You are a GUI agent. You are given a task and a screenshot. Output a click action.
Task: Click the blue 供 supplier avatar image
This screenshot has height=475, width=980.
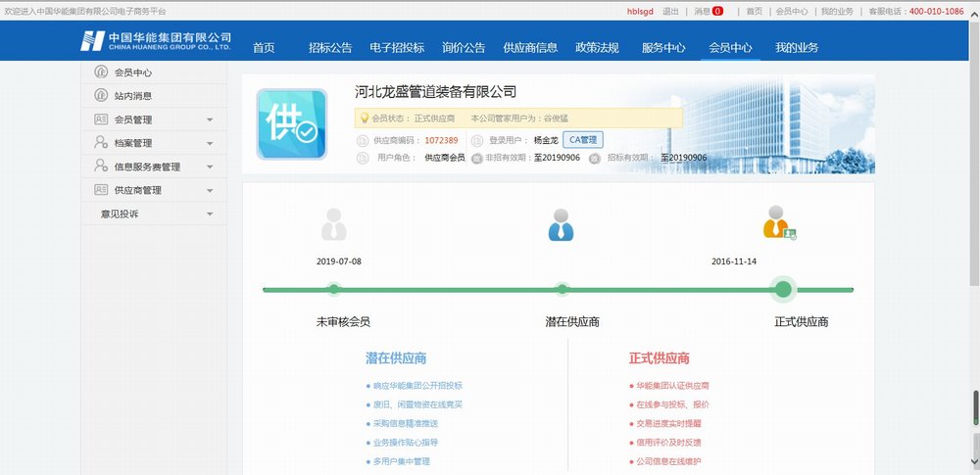[292, 123]
